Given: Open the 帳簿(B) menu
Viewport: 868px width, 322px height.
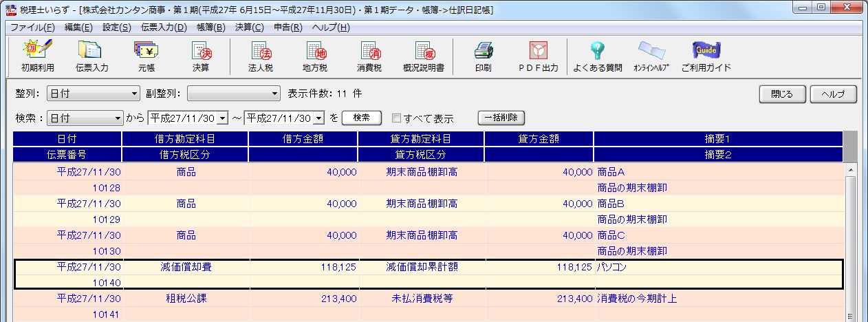Looking at the screenshot, I should point(210,28).
